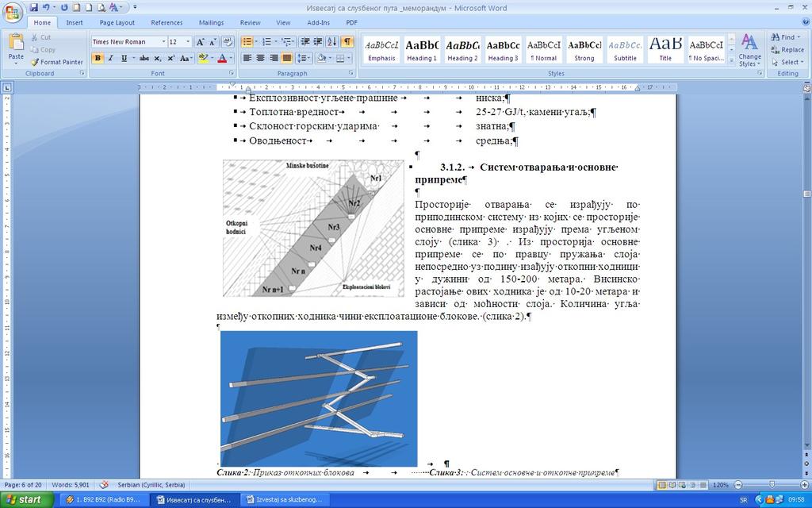Open the font name dropdown
Image resolution: width=812 pixels, height=508 pixels.
click(163, 42)
